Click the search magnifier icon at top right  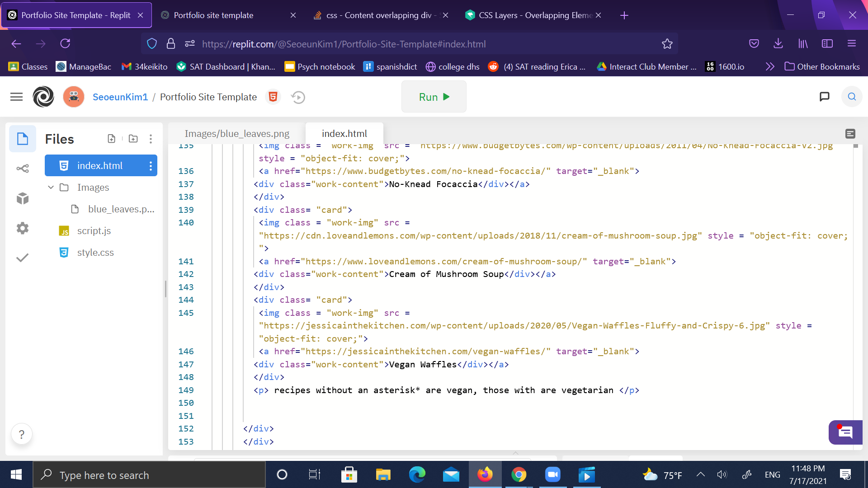pos(852,97)
